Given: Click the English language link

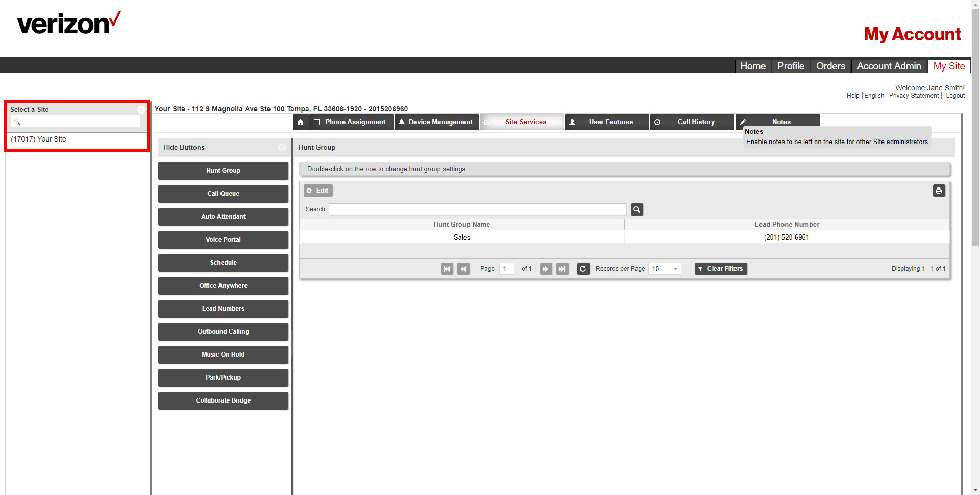Looking at the screenshot, I should [874, 96].
